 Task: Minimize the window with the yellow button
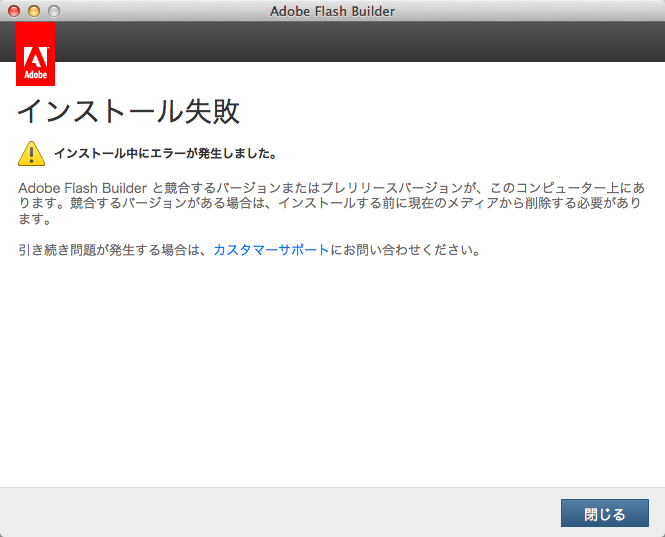pos(34,11)
